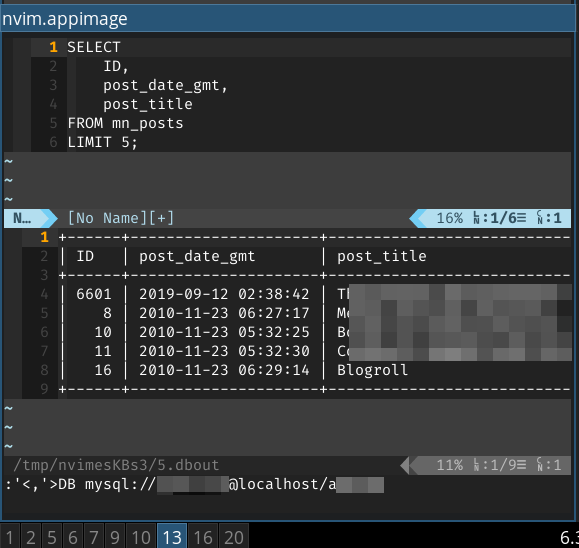579x548 pixels.
Task: Click date cell '2019-09-12 02:38:42'
Action: pyautogui.click(x=224, y=294)
